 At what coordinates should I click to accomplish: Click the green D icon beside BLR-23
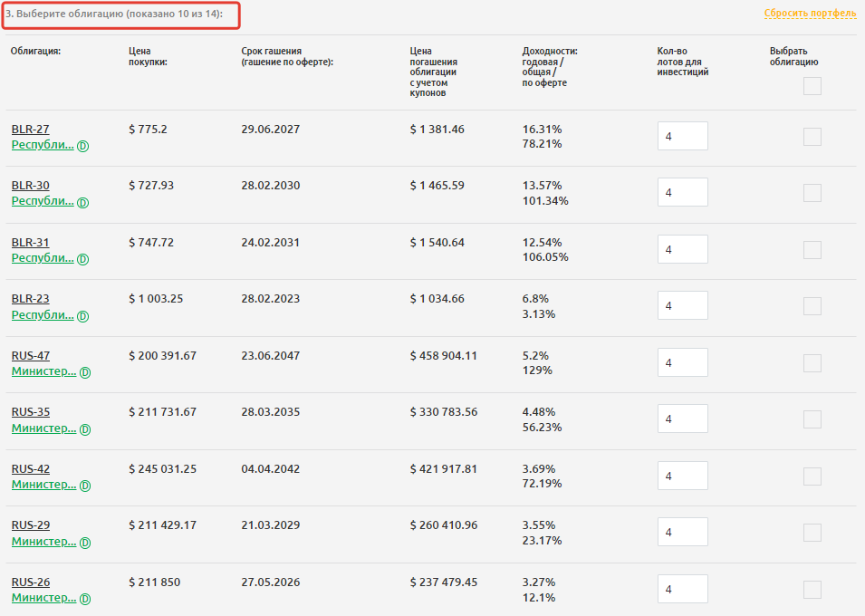point(82,316)
